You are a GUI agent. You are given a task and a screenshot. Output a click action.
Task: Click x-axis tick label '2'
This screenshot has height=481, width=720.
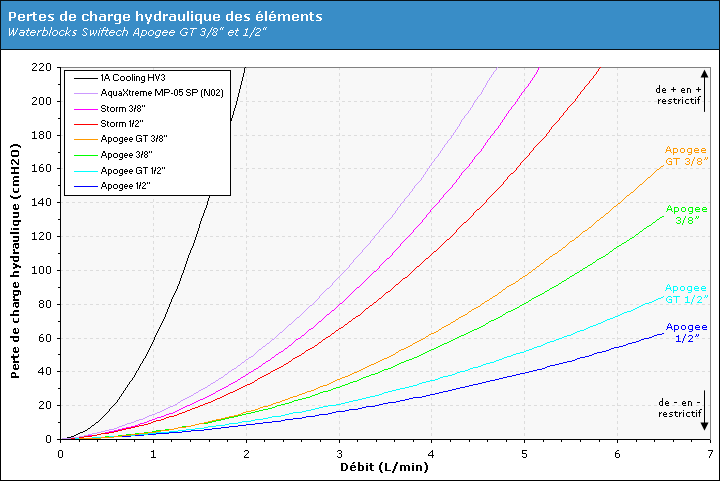[x=246, y=454]
